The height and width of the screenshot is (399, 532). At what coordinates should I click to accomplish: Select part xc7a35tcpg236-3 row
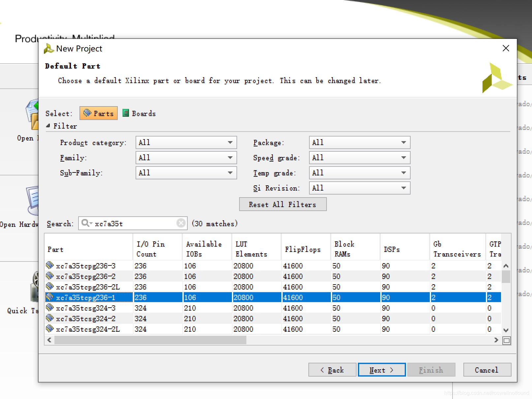coord(273,265)
